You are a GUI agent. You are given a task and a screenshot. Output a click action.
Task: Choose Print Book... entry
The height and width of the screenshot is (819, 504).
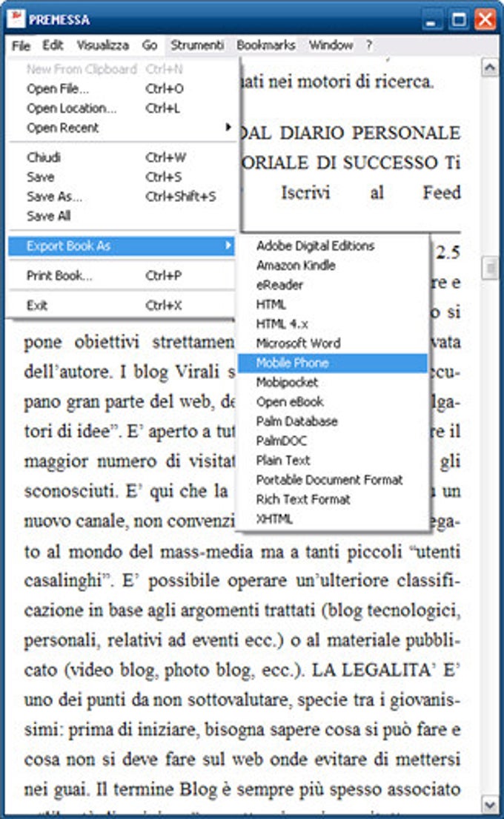pyautogui.click(x=121, y=275)
